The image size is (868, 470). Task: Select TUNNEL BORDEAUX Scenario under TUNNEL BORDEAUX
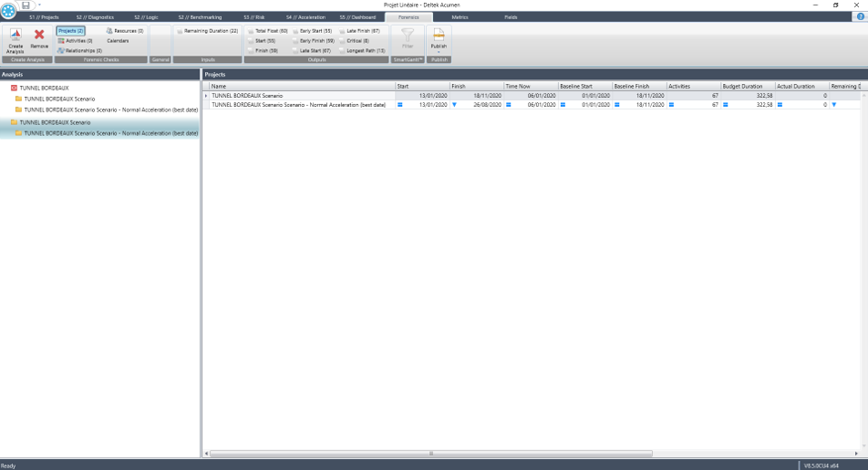[59, 99]
